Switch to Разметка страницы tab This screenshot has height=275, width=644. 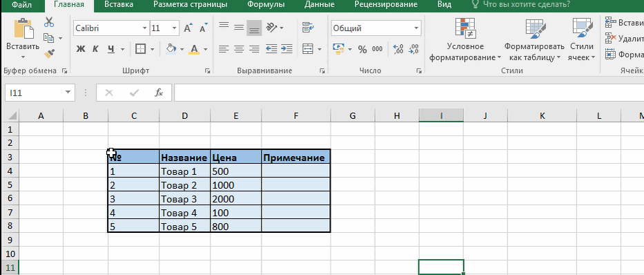coord(190,5)
